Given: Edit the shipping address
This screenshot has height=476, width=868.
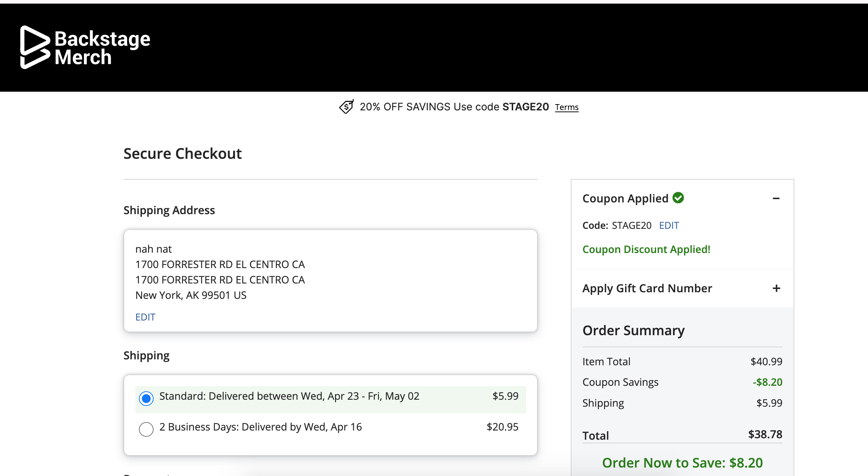Looking at the screenshot, I should pyautogui.click(x=145, y=317).
